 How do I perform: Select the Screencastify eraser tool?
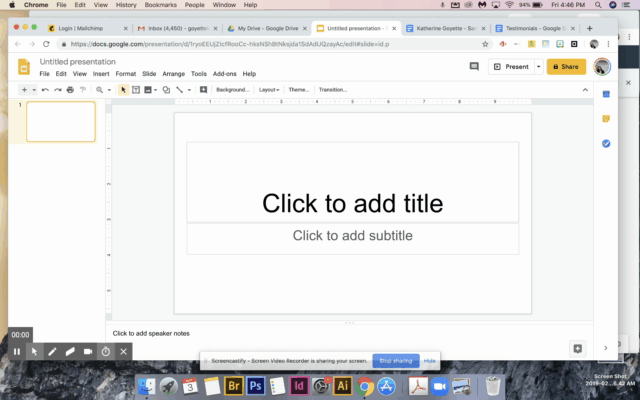[70, 351]
